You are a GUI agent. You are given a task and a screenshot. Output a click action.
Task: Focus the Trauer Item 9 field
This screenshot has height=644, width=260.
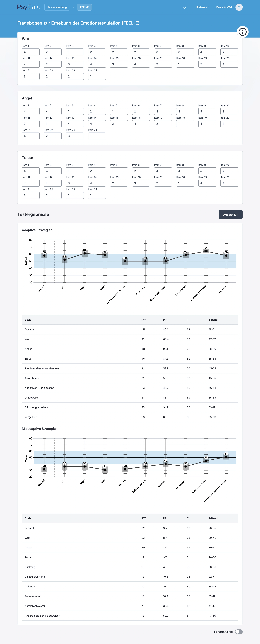(207, 171)
